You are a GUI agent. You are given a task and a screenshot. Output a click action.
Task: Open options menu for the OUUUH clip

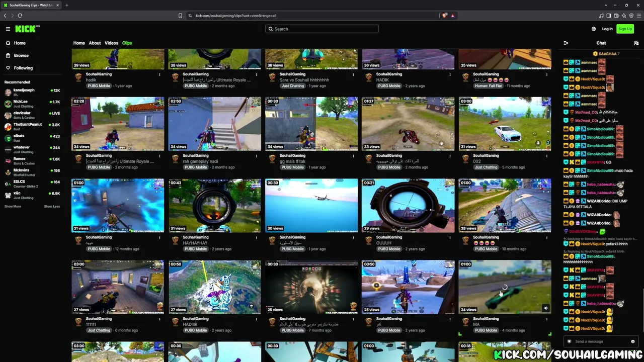click(450, 237)
